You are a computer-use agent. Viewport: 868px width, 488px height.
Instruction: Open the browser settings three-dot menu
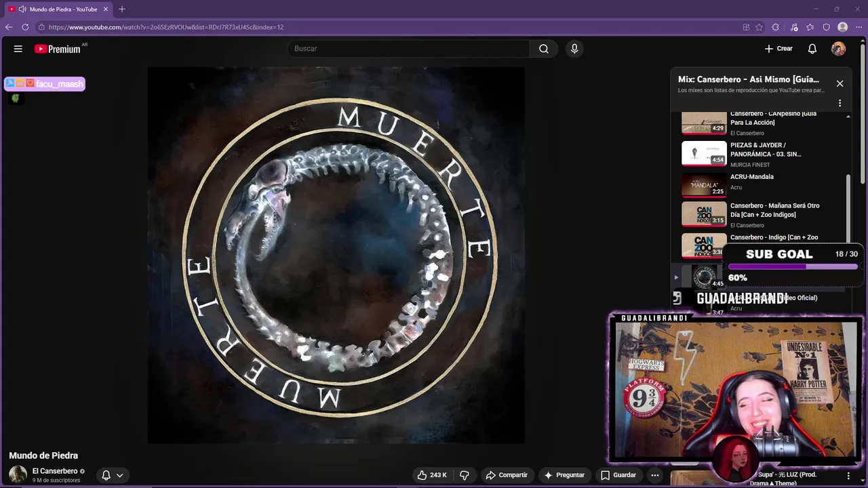(859, 27)
